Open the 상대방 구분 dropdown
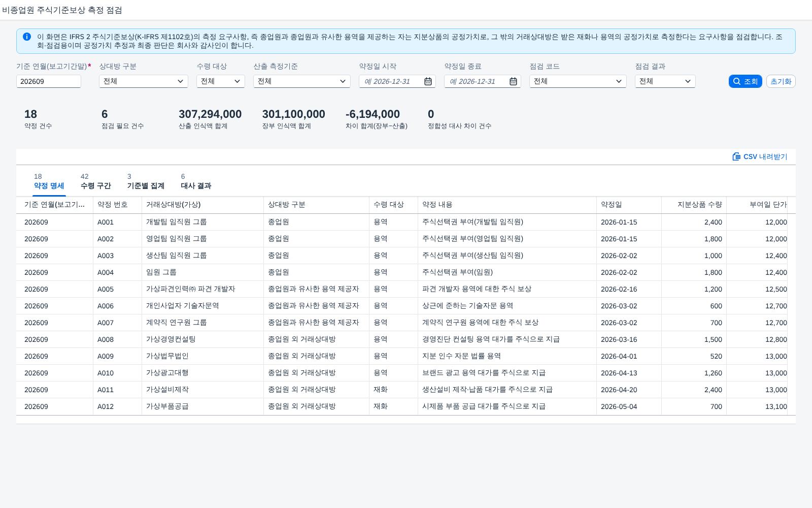 tap(144, 81)
